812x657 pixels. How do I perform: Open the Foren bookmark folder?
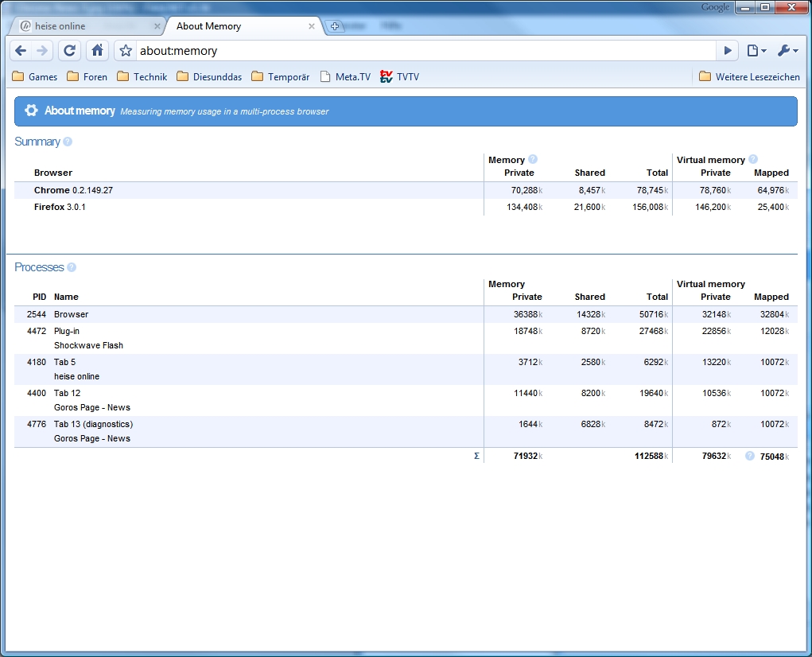pos(87,77)
